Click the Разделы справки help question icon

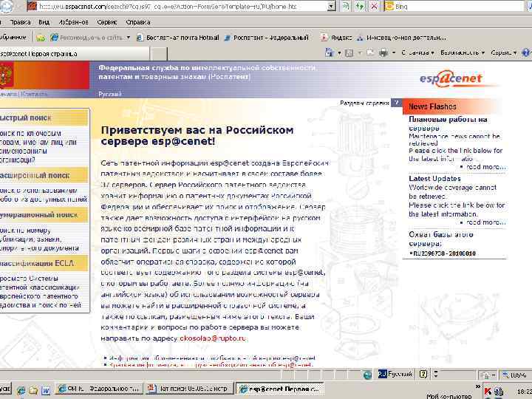396,103
